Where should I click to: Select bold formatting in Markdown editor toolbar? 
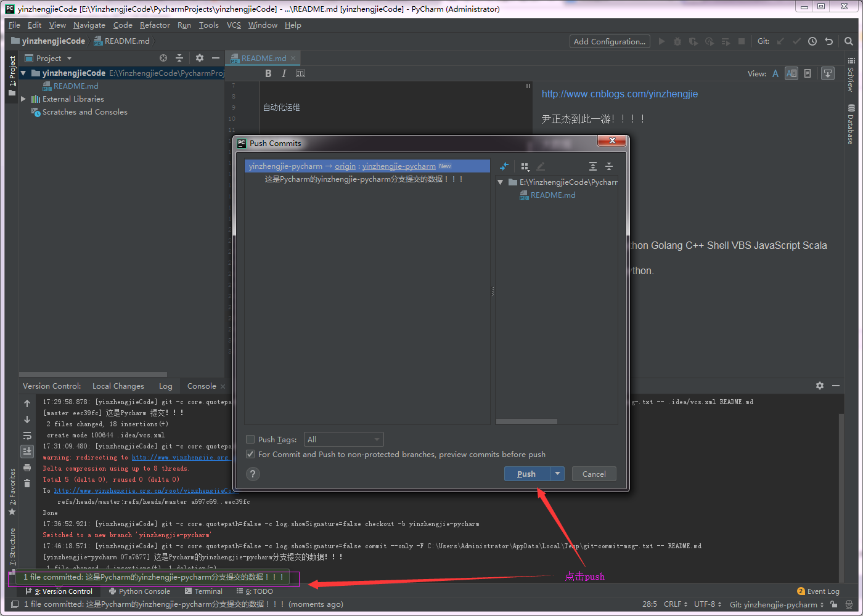pos(268,73)
